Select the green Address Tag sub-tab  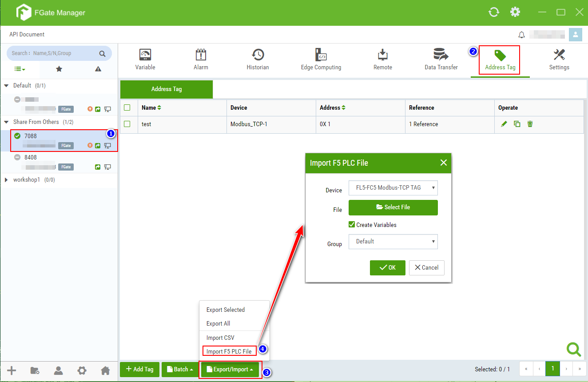(167, 89)
